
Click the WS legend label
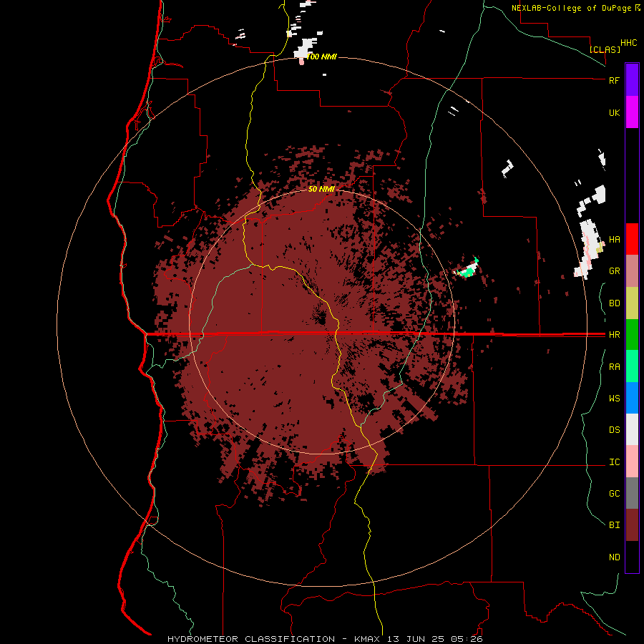[x=614, y=399]
